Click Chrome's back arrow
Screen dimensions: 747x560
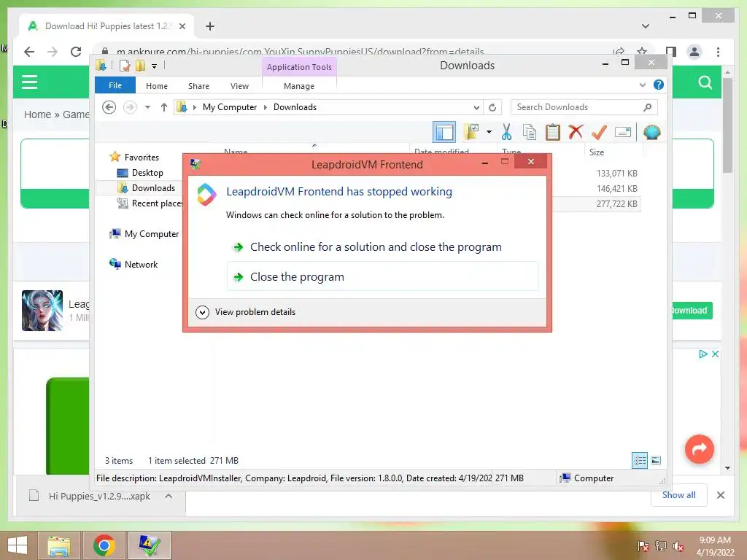pyautogui.click(x=29, y=52)
